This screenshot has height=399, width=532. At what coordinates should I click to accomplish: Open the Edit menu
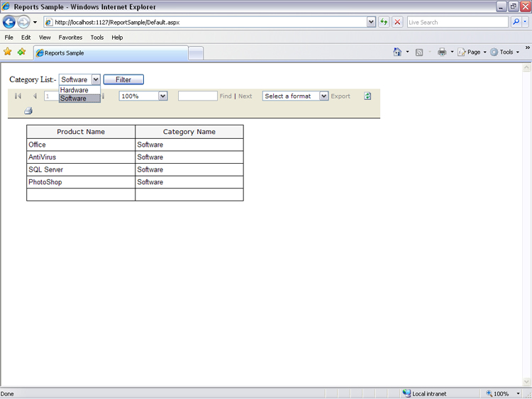click(x=26, y=38)
